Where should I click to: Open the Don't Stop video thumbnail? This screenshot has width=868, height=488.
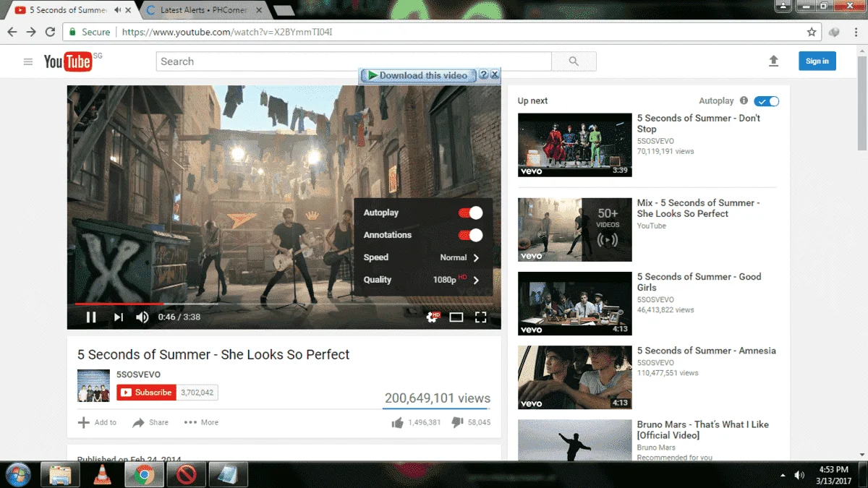click(x=575, y=145)
